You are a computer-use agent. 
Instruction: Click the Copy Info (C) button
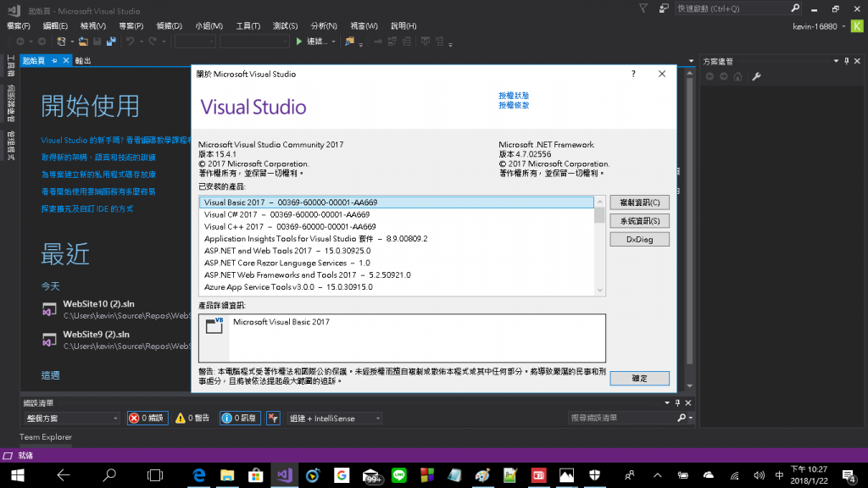[639, 202]
